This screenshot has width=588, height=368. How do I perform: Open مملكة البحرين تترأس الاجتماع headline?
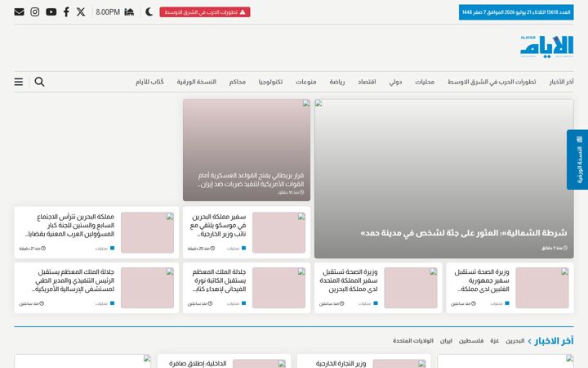coord(69,226)
